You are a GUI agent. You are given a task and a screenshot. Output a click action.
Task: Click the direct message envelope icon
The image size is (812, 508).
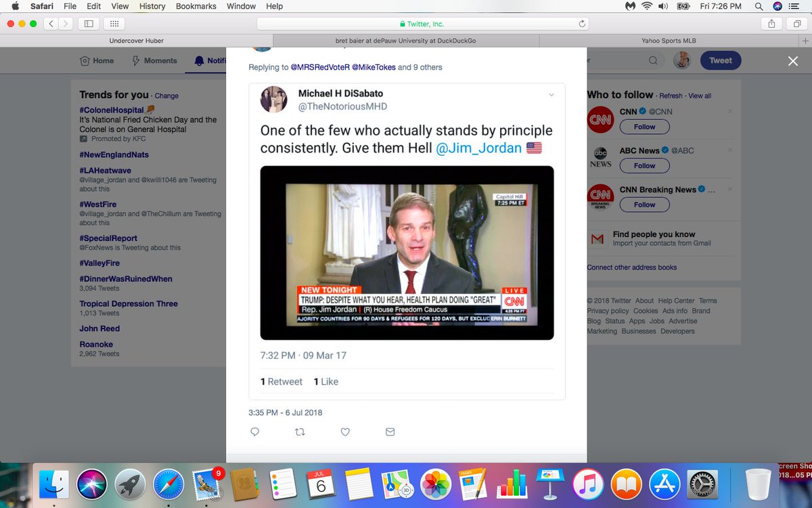coord(390,431)
